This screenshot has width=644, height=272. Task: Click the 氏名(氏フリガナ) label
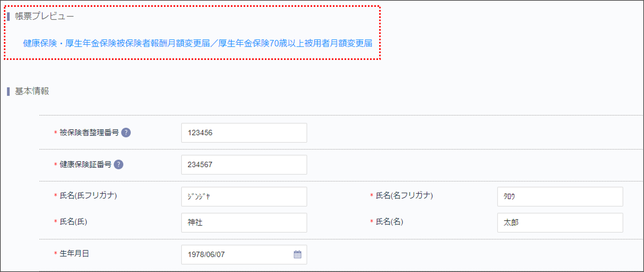coord(88,195)
